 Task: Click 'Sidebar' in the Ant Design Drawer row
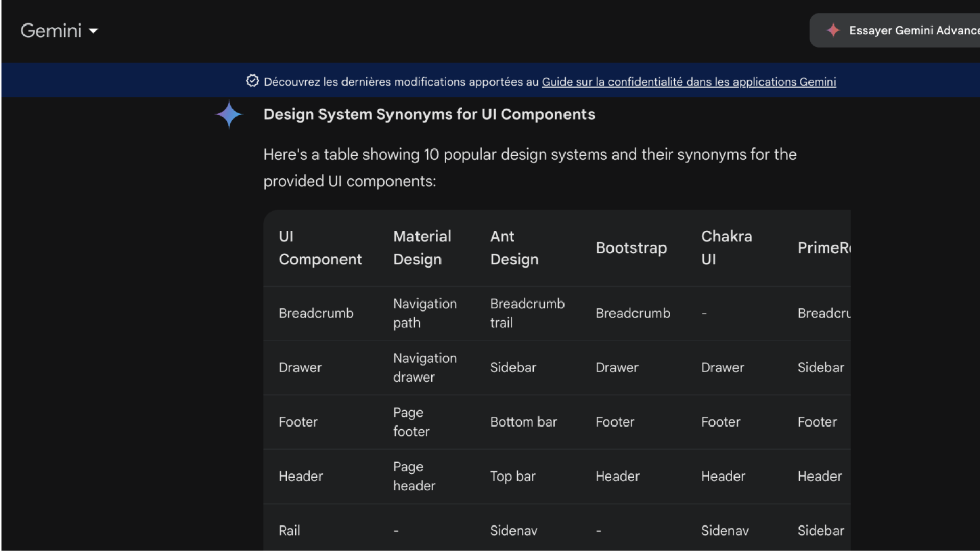pyautogui.click(x=513, y=367)
